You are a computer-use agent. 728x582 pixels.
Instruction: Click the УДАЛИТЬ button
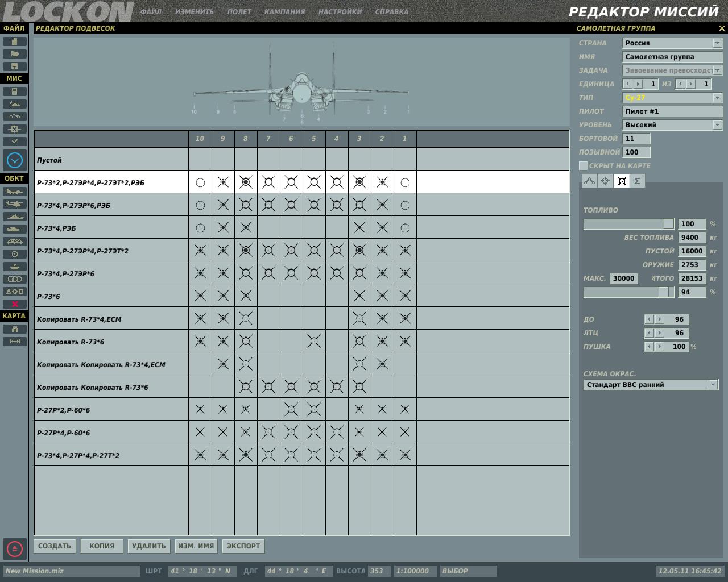click(149, 546)
